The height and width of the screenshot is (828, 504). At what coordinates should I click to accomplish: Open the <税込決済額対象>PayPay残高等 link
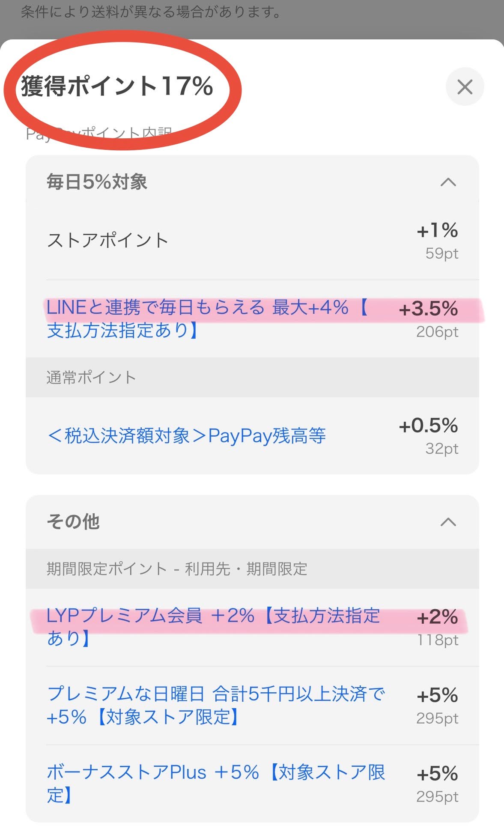pyautogui.click(x=186, y=436)
